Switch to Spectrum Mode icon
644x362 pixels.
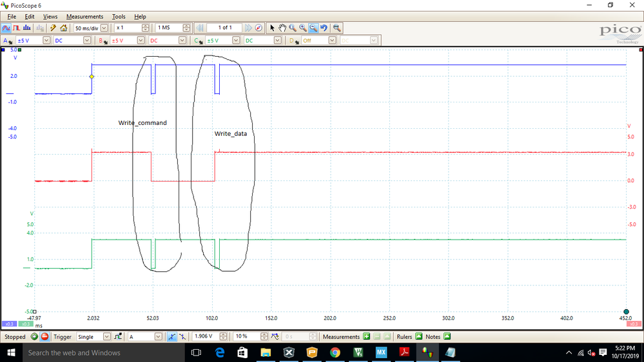click(27, 28)
